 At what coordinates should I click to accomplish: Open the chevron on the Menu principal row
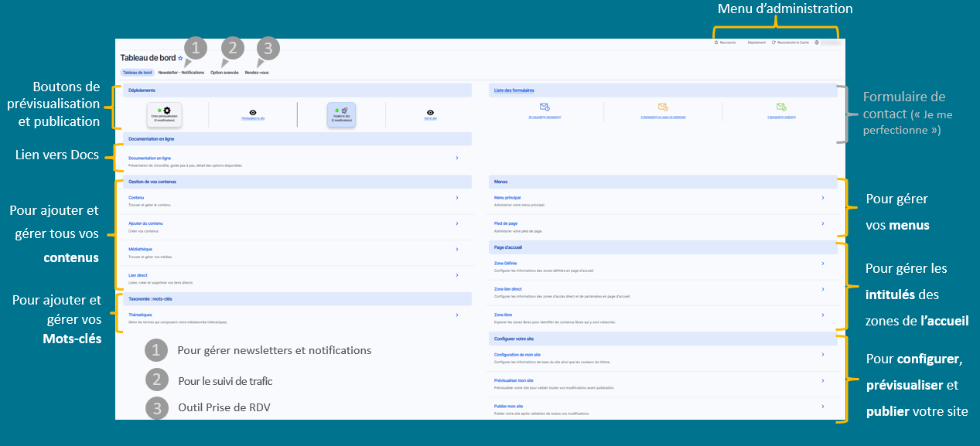[x=821, y=198]
